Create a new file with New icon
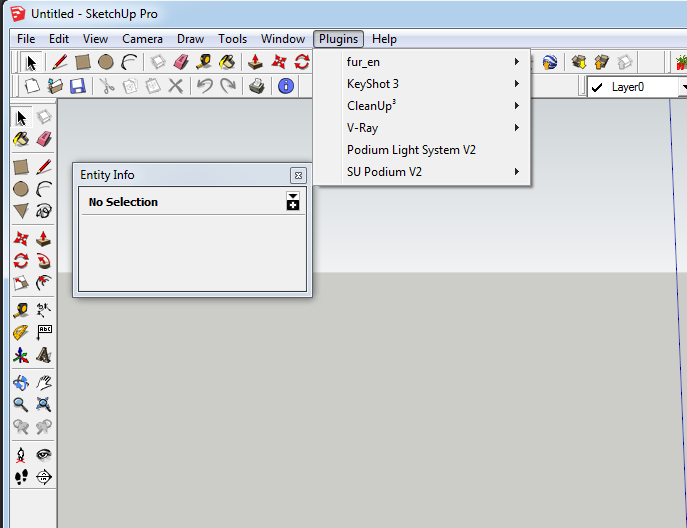 tap(32, 86)
